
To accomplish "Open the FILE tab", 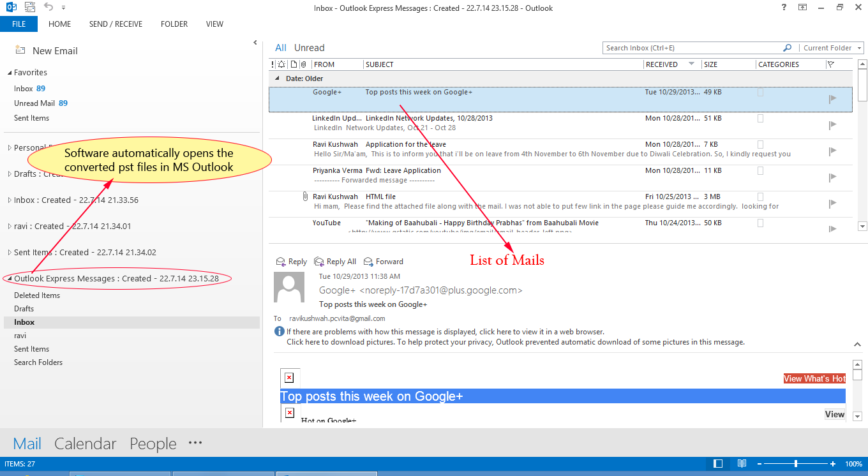I will [19, 24].
